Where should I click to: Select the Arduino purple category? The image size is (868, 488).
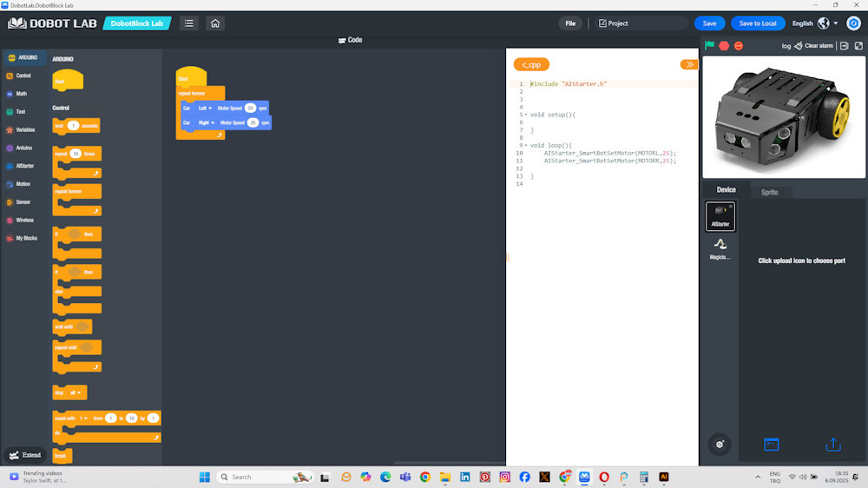click(19, 148)
